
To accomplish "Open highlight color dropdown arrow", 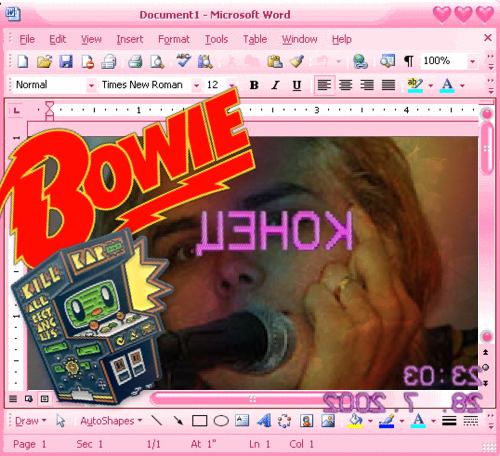I will pyautogui.click(x=430, y=86).
